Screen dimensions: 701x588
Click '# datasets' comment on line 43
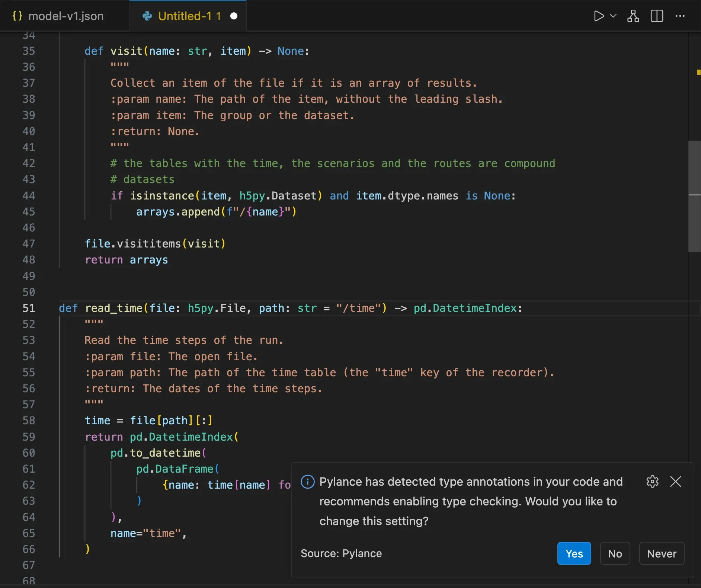142,180
